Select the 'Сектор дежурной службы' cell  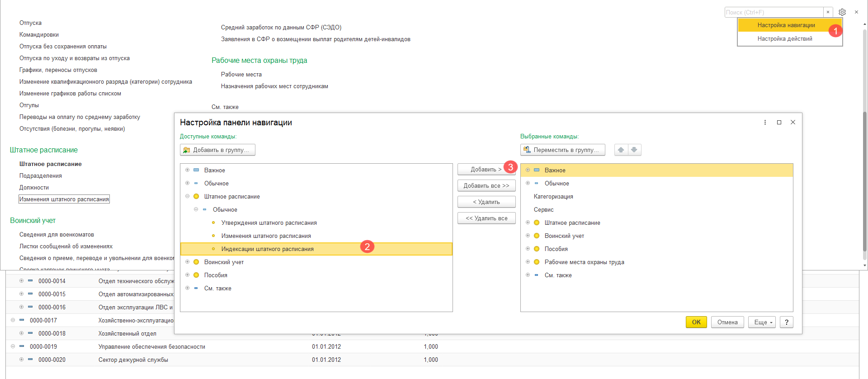133,360
